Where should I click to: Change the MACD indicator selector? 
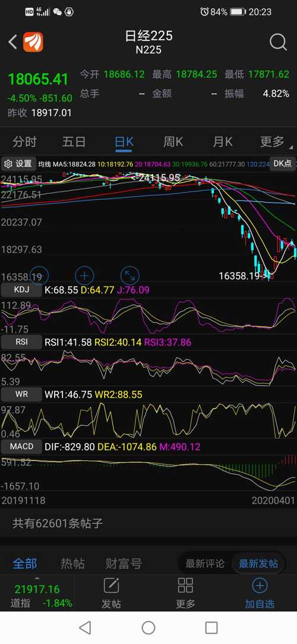[x=21, y=447]
